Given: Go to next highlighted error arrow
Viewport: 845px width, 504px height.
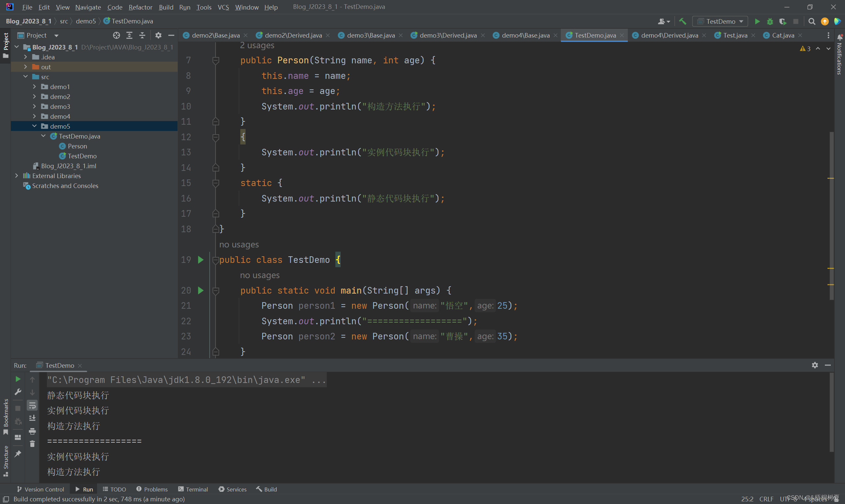Looking at the screenshot, I should (828, 48).
